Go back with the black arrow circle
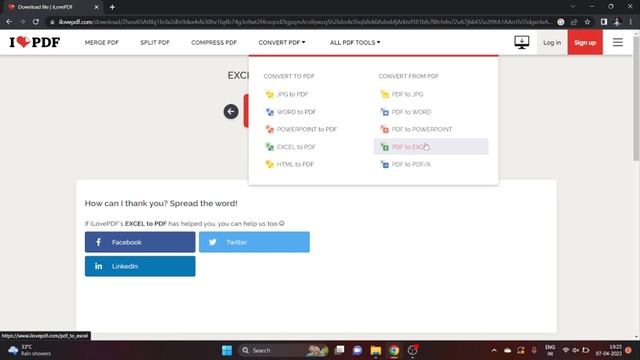 click(231, 111)
